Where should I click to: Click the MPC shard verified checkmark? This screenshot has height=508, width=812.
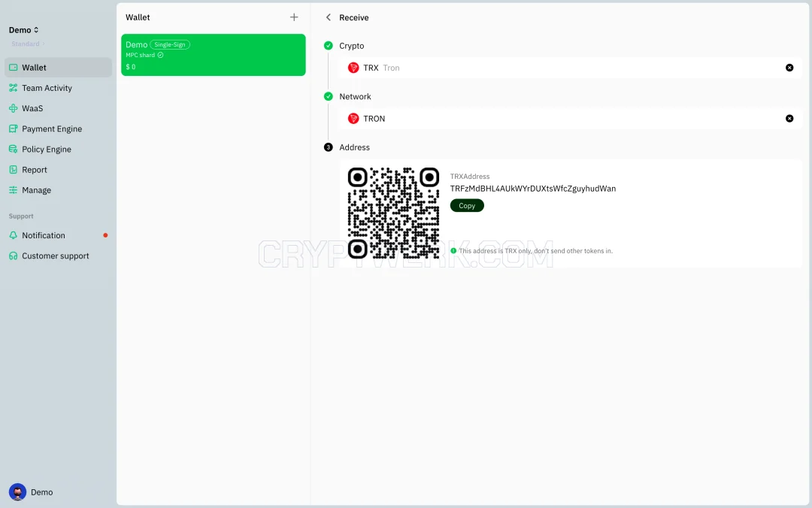pos(161,55)
